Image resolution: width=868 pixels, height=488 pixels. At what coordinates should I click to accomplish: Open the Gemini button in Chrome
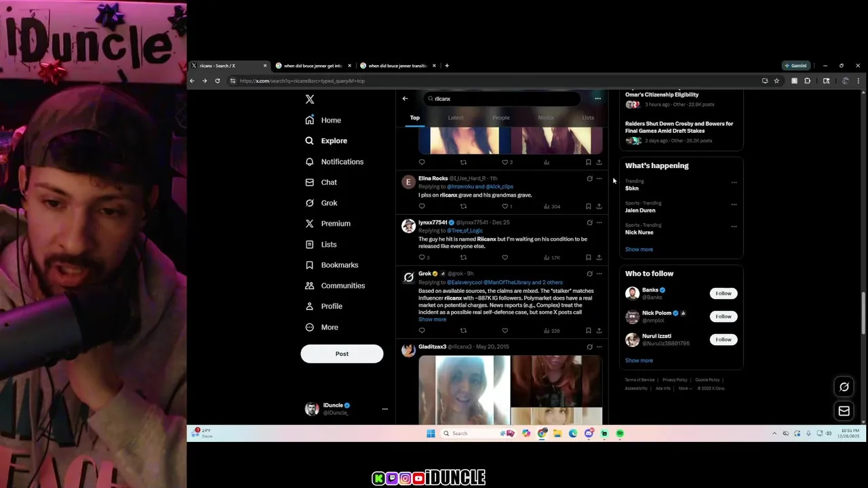pos(796,66)
